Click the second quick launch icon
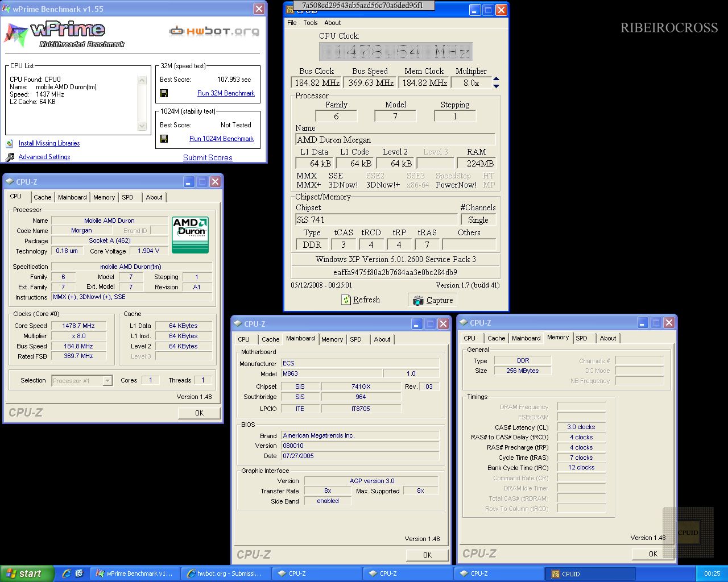 (79, 573)
